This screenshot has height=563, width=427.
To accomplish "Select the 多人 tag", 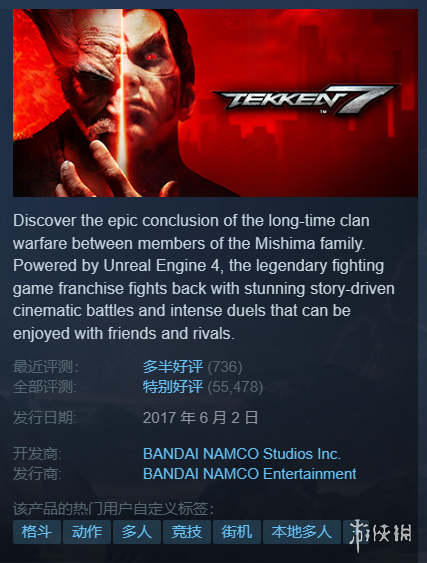I will point(136,532).
